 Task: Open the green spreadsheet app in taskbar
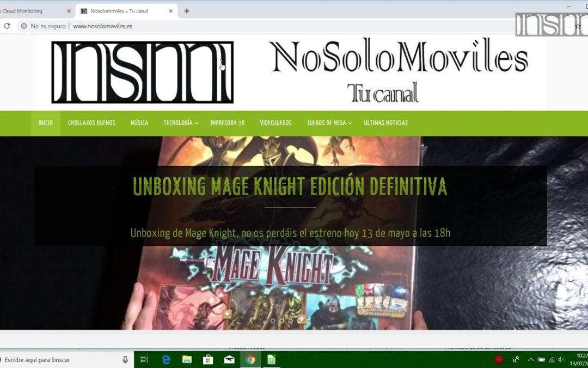coord(271,360)
